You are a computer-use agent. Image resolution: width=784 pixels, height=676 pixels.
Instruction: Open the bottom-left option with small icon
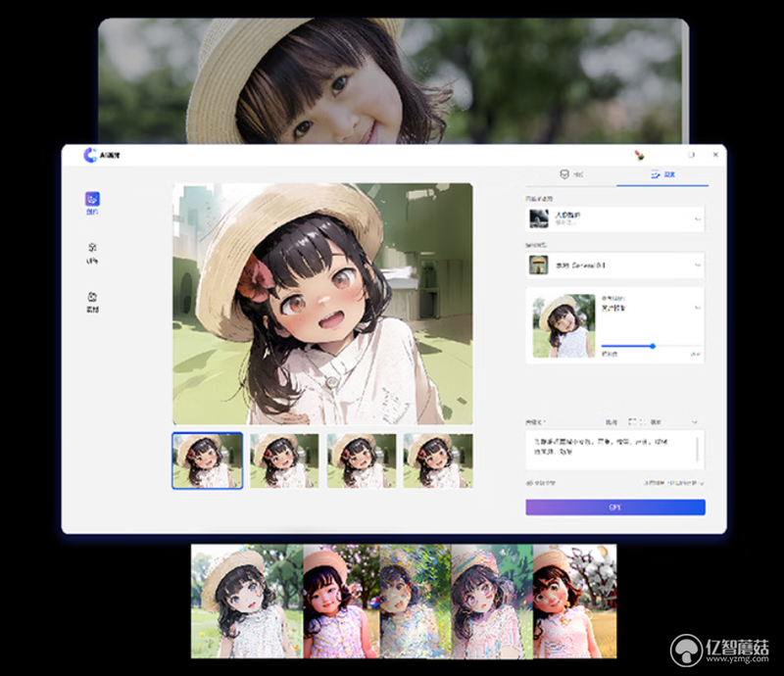click(541, 484)
